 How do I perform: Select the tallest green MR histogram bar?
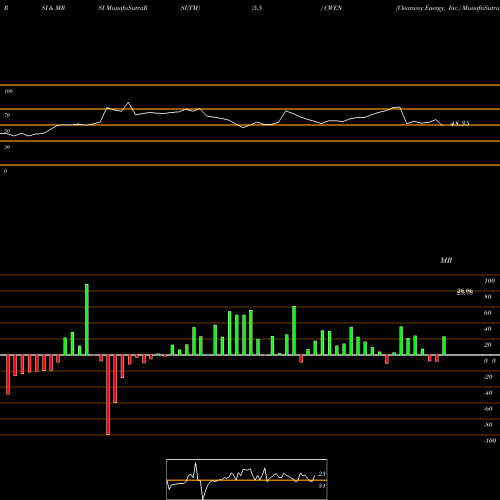[87, 320]
